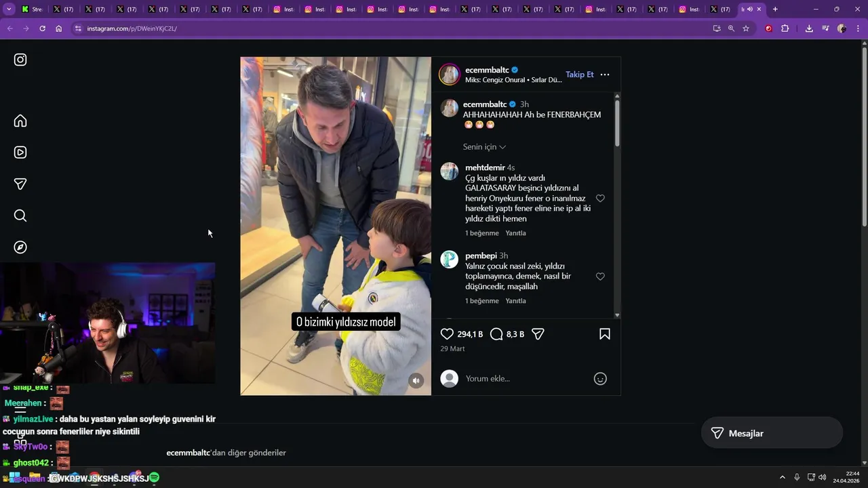Open the browser profile avatar
868x488 pixels.
coord(842,28)
